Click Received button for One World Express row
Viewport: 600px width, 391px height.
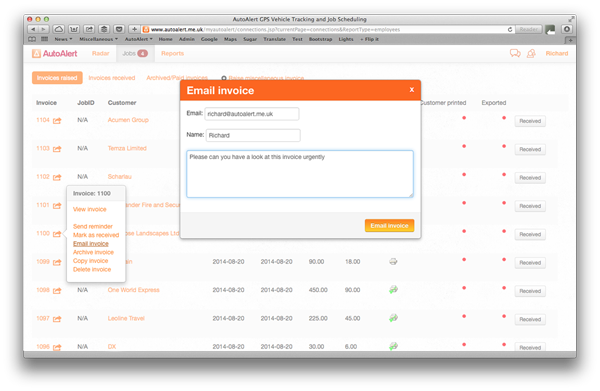click(530, 291)
